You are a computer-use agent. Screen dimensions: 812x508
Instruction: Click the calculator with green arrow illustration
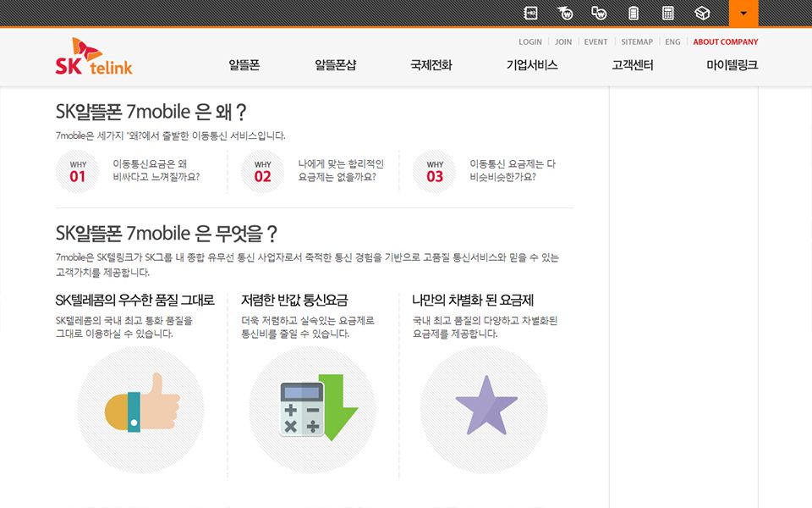(314, 409)
